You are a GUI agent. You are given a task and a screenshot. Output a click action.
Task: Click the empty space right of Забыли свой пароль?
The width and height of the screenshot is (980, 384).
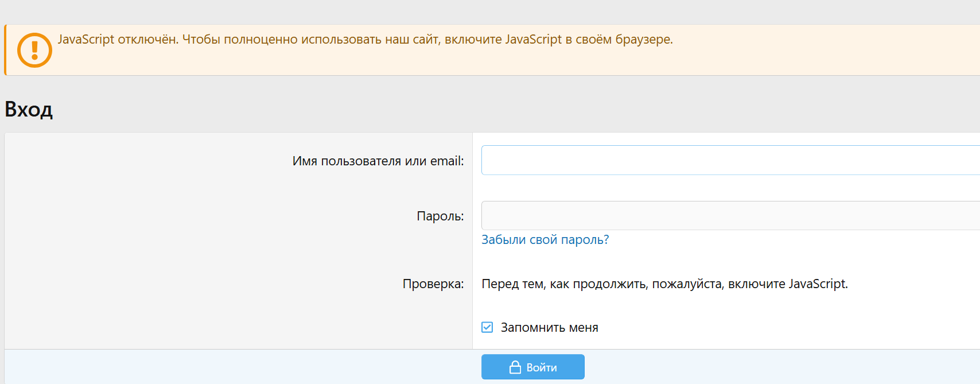775,240
